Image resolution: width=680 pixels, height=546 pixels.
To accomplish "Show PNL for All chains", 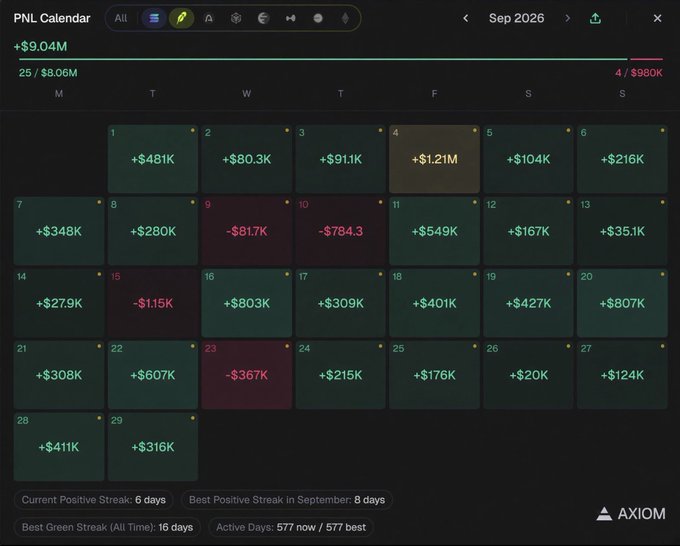I will 121,18.
